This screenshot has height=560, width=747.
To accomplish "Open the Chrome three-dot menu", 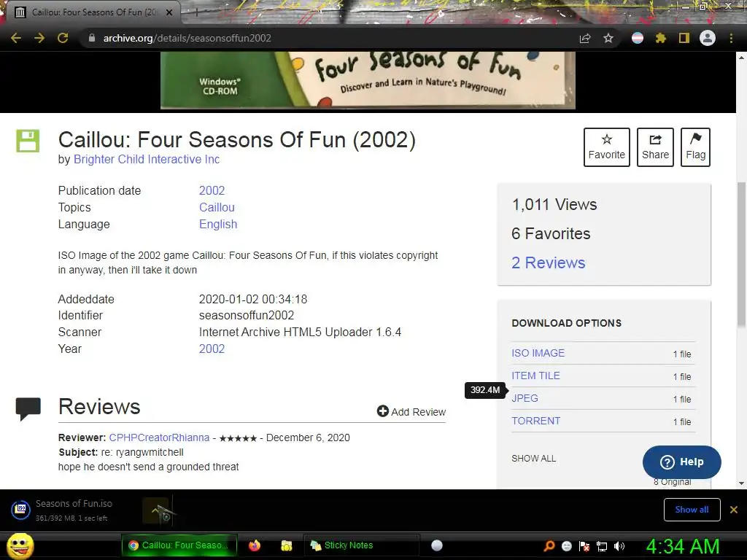I will click(x=731, y=38).
